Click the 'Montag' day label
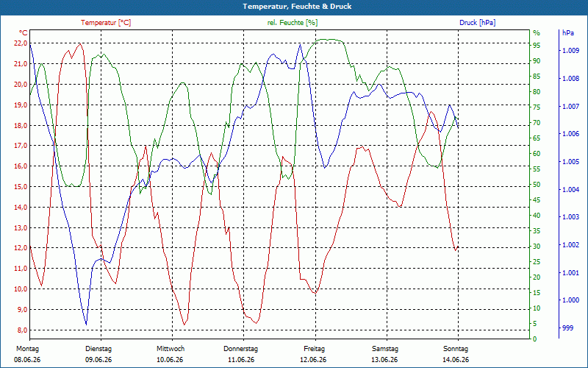 [x=27, y=349]
